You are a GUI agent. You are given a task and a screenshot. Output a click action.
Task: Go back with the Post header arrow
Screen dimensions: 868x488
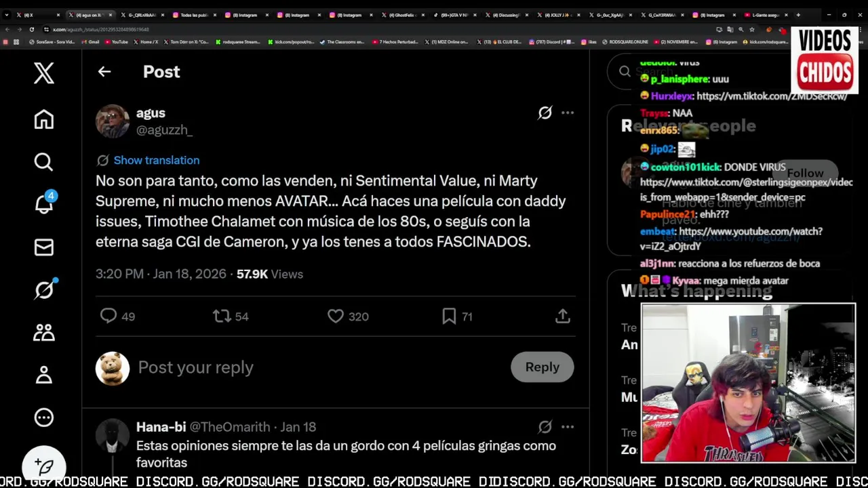[x=104, y=71]
